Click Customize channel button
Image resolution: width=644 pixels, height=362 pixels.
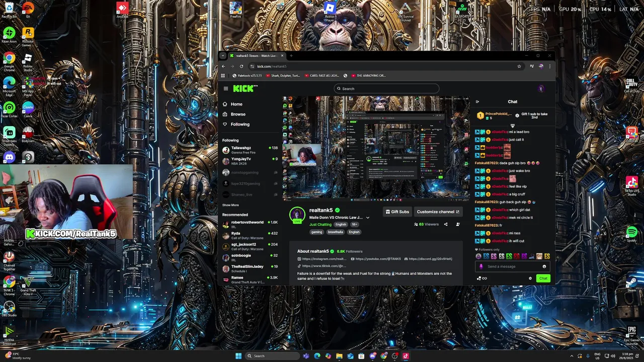coord(438,212)
